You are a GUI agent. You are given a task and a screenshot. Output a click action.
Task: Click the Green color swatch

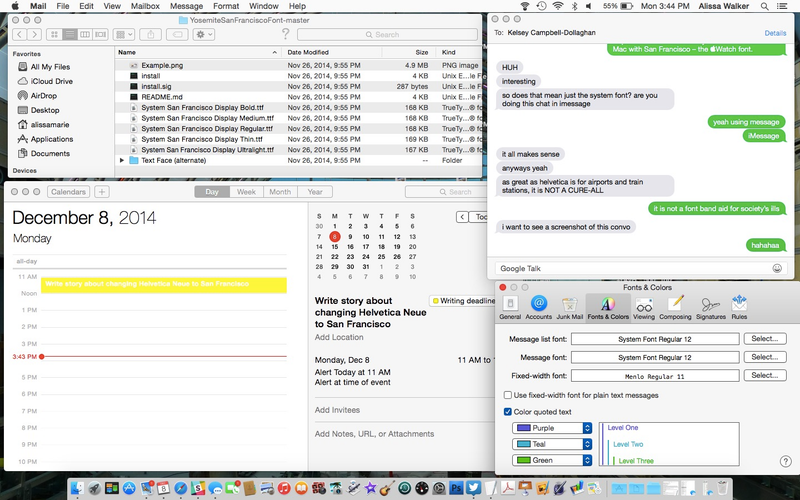tap(523, 460)
